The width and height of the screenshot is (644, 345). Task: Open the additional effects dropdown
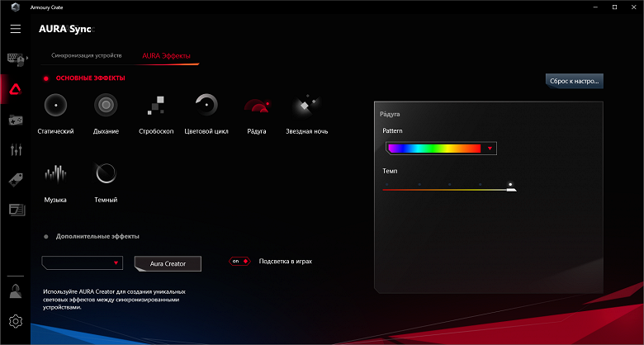click(x=82, y=262)
